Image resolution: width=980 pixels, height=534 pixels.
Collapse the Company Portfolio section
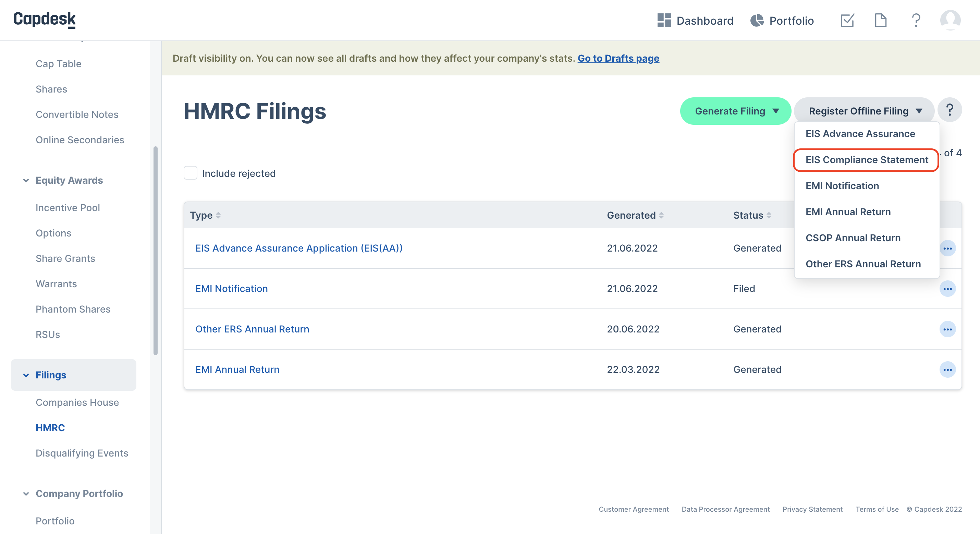tap(26, 494)
